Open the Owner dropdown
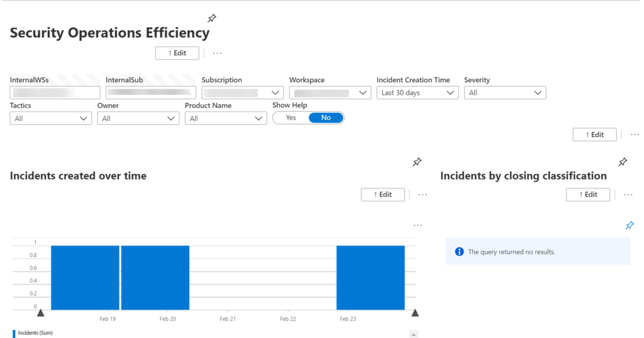 (138, 119)
